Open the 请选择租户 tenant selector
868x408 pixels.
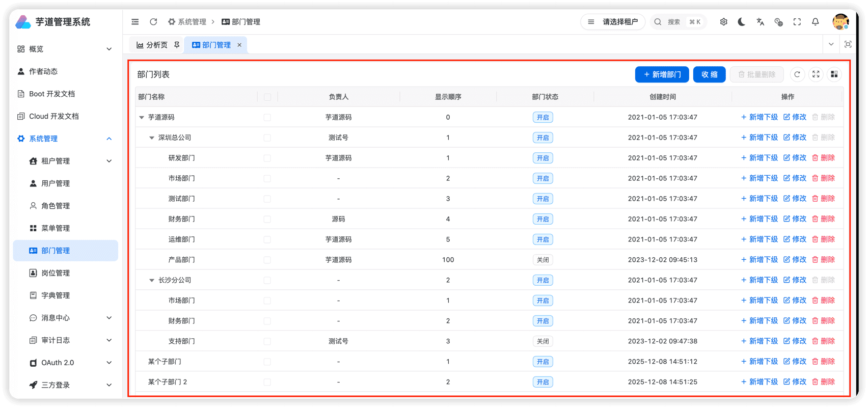point(613,22)
